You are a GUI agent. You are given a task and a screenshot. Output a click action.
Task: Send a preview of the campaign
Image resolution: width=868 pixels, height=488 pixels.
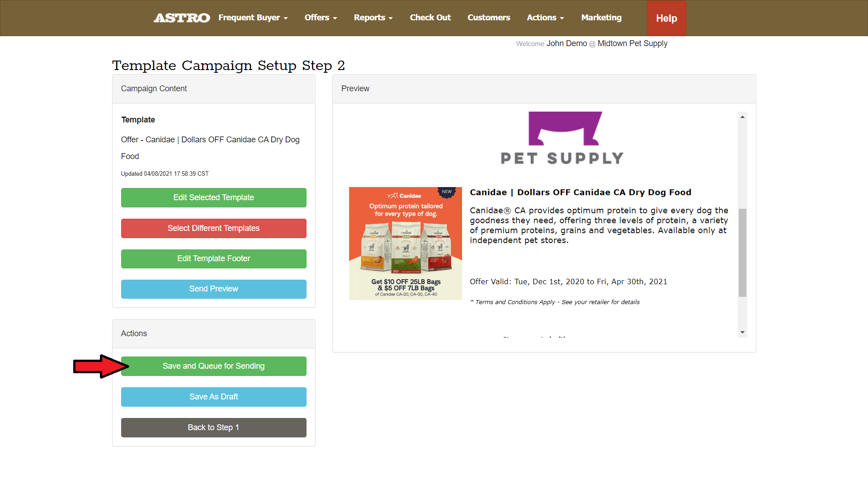coord(213,289)
